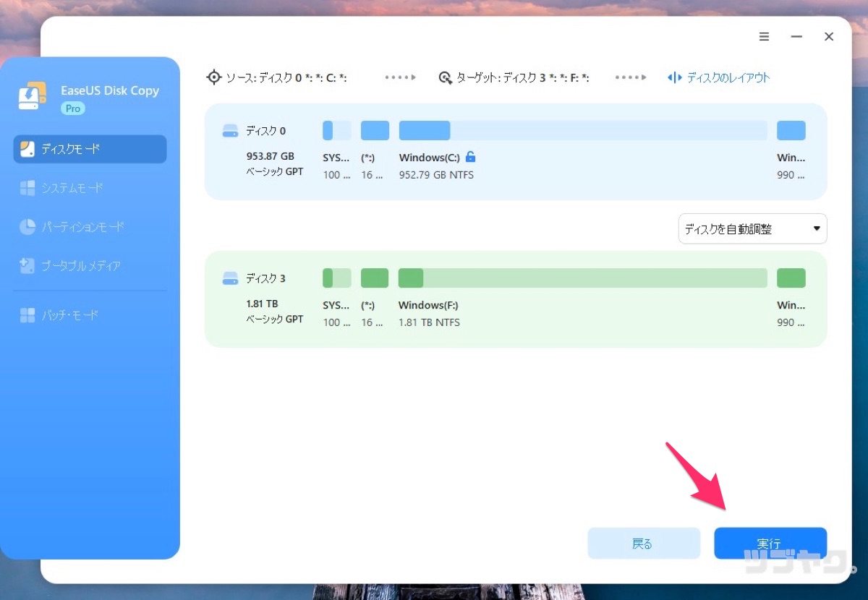
Task: Click the 戻る button
Action: pyautogui.click(x=643, y=544)
